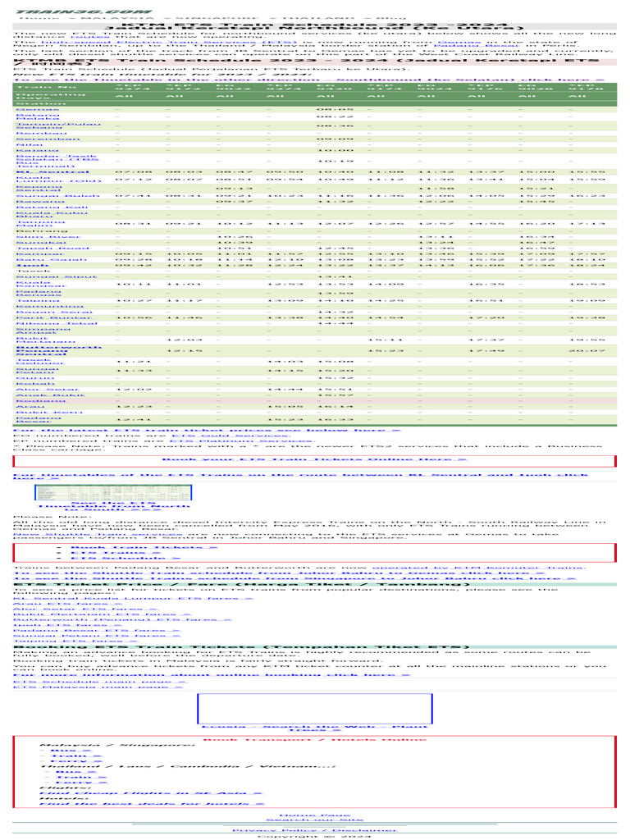This screenshot has width=630, height=840.
Task: Open the operated by KTM Komuter Trains link
Action: click(478, 567)
